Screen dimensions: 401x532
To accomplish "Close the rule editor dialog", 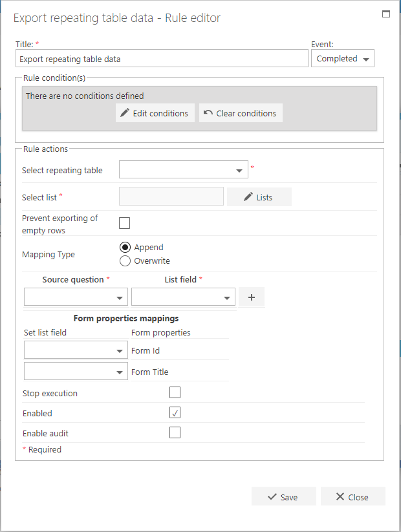I will (x=352, y=496).
